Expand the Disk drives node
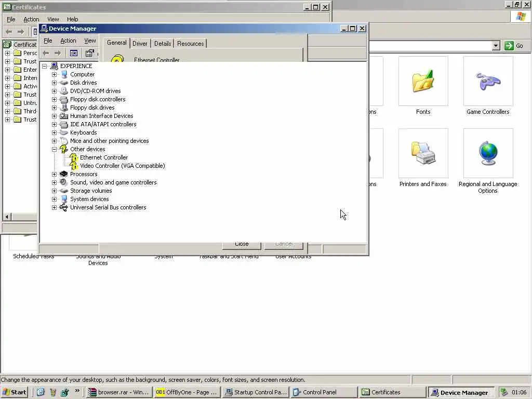 (x=54, y=83)
